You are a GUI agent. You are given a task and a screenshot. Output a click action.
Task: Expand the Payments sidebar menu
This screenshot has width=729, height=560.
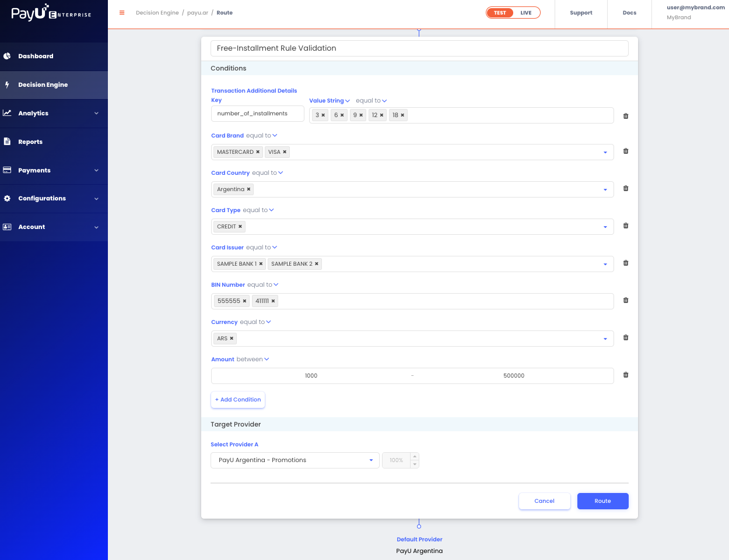[x=96, y=170]
